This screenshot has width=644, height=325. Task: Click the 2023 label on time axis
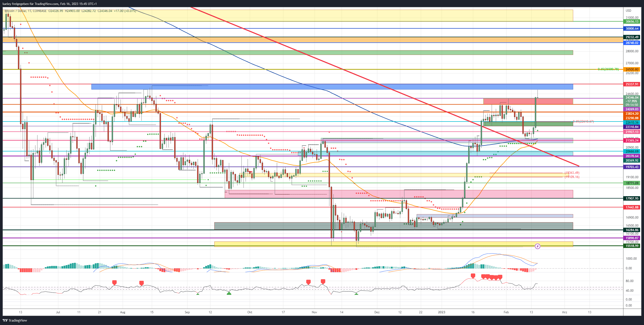pyautogui.click(x=442, y=312)
